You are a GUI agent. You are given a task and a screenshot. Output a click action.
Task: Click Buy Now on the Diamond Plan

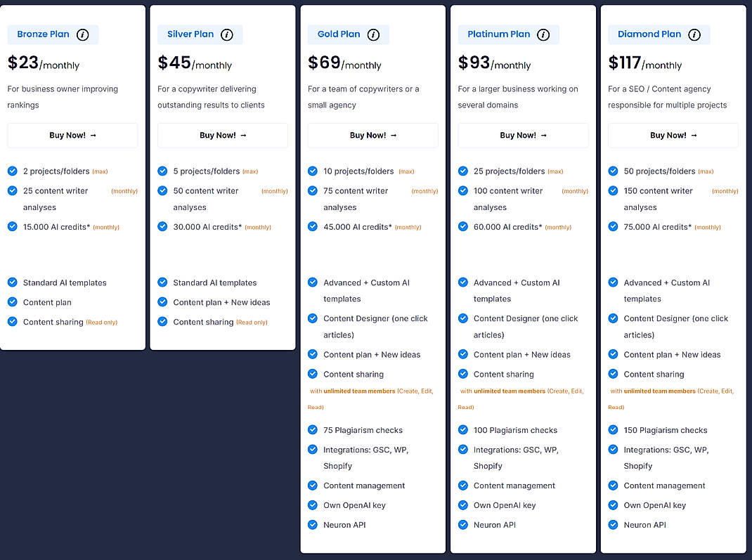[x=673, y=135]
